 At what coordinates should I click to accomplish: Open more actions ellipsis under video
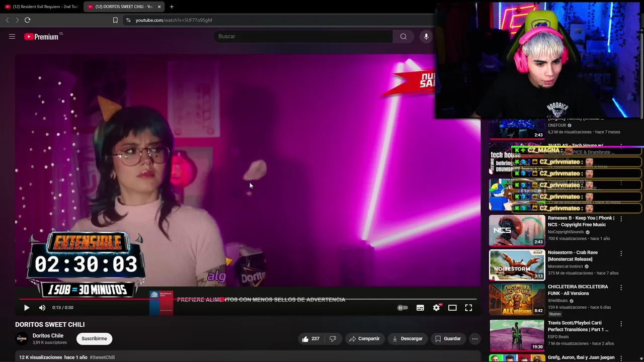[474, 339]
